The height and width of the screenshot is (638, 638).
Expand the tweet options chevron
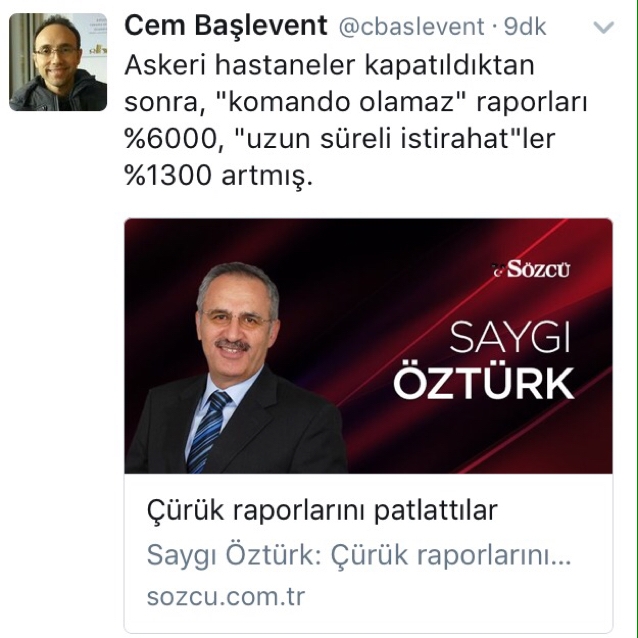point(603,27)
